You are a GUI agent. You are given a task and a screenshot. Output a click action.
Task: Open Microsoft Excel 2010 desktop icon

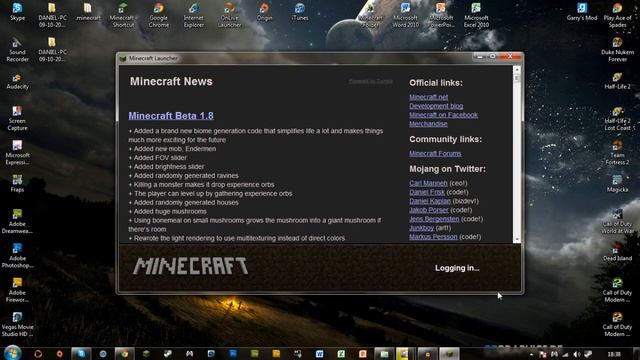(476, 15)
